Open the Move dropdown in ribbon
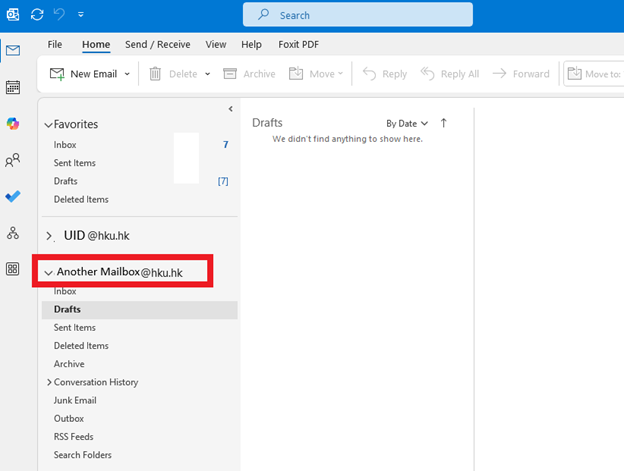 pyautogui.click(x=316, y=74)
